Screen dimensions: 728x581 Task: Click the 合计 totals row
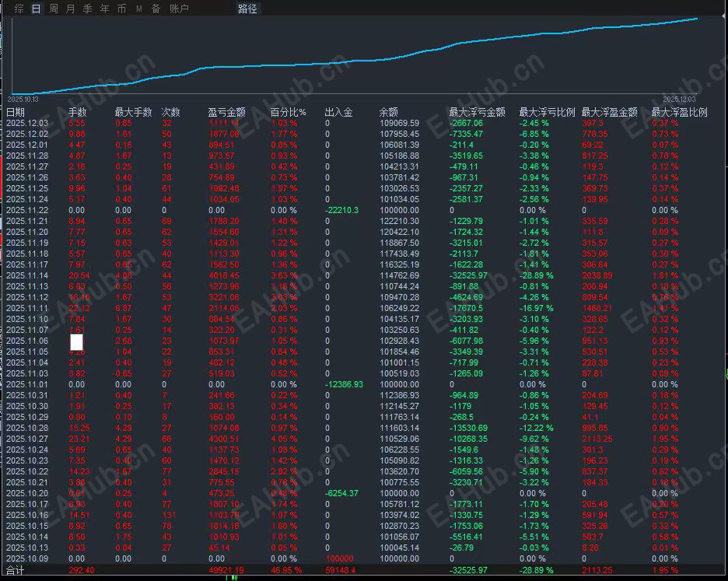pyautogui.click(x=362, y=570)
